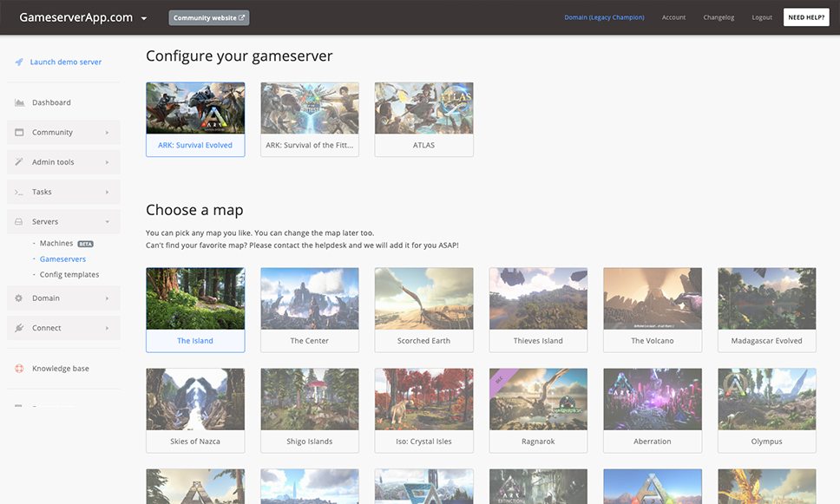
Task: Select the ATLAS game card
Action: [423, 120]
